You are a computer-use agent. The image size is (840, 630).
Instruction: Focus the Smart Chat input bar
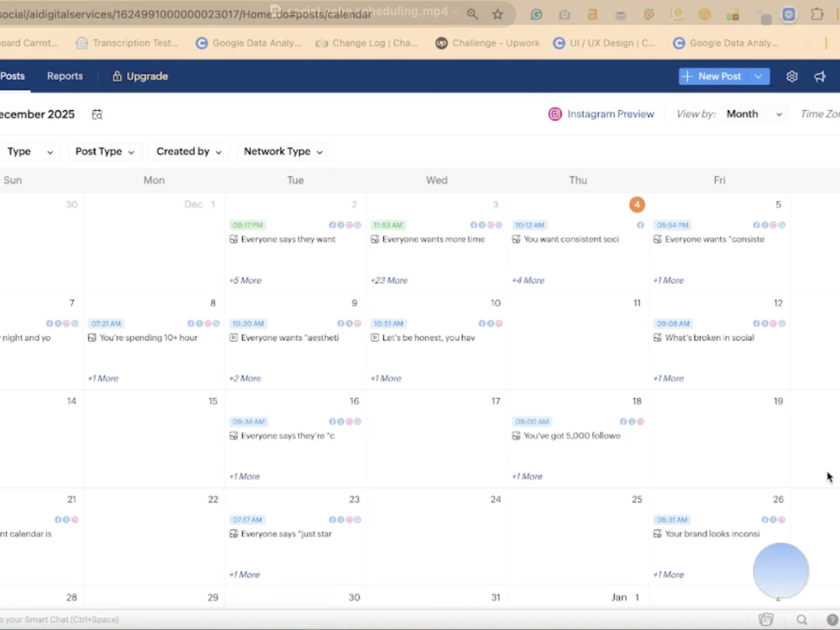[375, 619]
